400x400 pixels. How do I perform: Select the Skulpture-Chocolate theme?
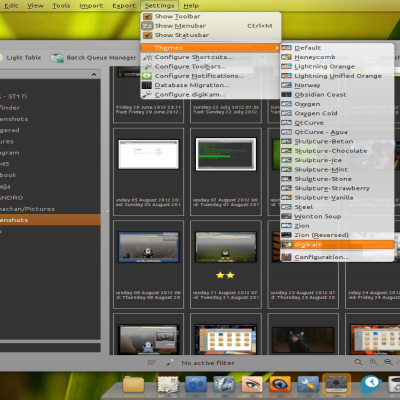click(337, 151)
